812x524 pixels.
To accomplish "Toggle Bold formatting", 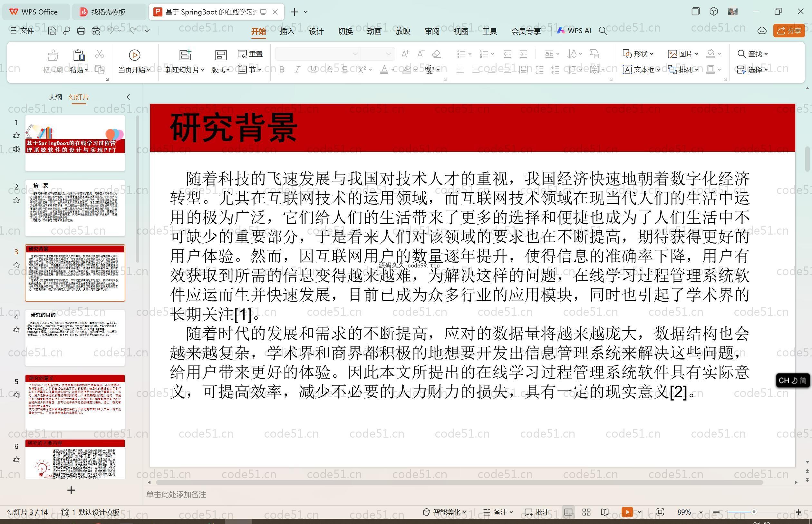I will point(282,70).
